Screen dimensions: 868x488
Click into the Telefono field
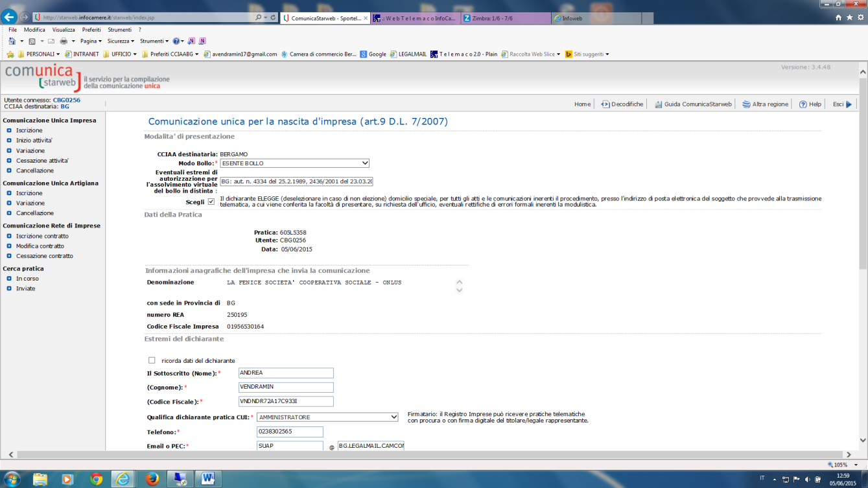[x=290, y=432]
